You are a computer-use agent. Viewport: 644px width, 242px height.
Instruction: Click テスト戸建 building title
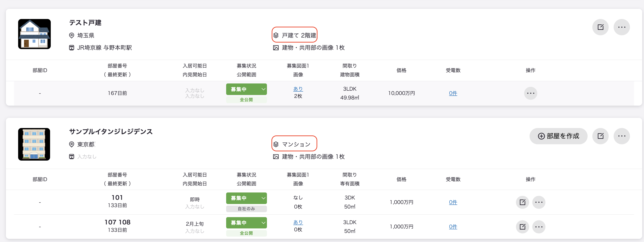85,23
